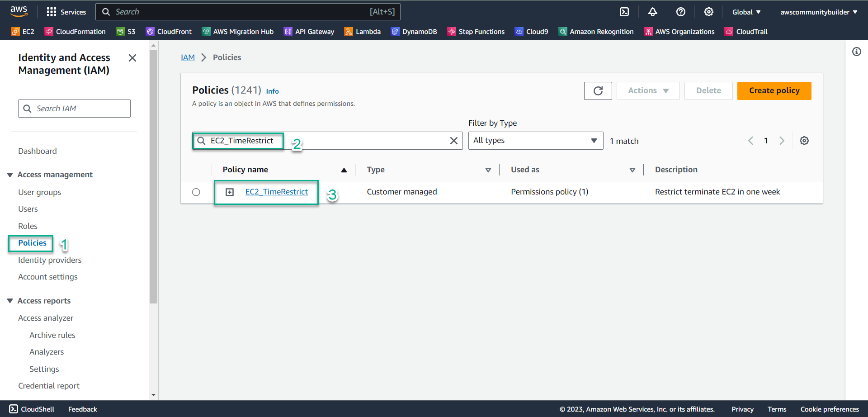Open API Gateway favorite shortcut
Image resolution: width=868 pixels, height=417 pixels.
pos(309,32)
